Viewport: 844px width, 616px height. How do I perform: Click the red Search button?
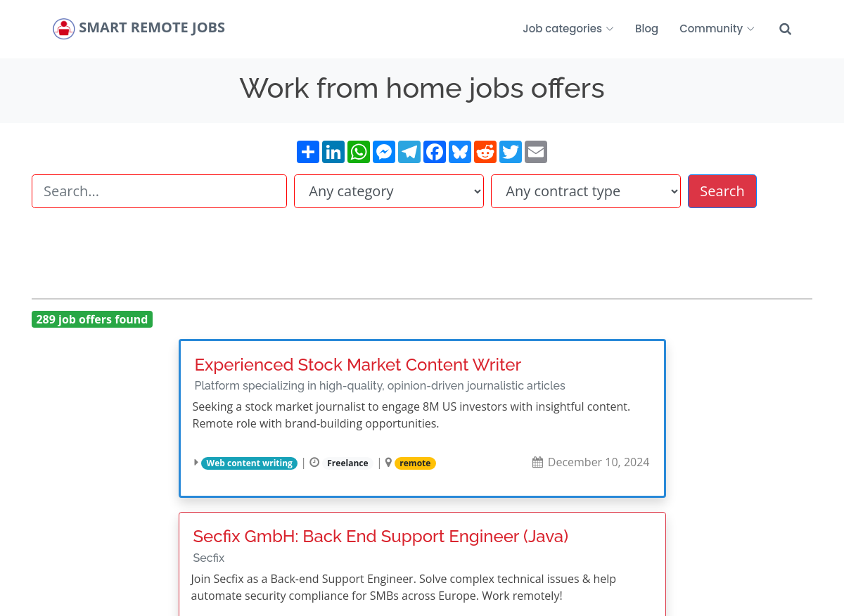(722, 191)
